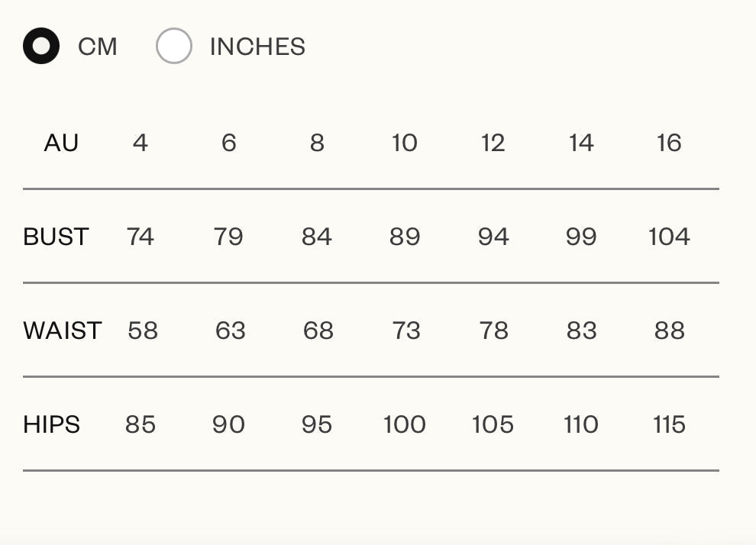Select size 4 column header

140,143
